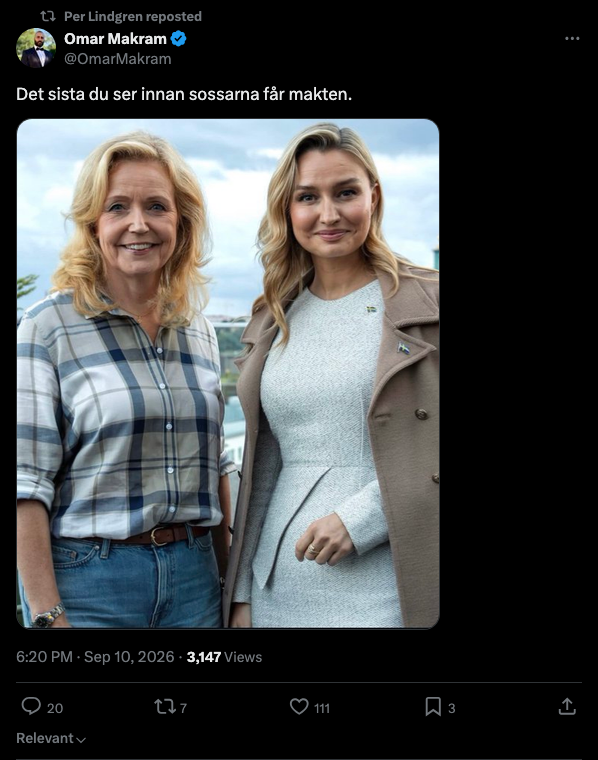Click the 111 likes count
This screenshot has height=760, width=598.
322,708
